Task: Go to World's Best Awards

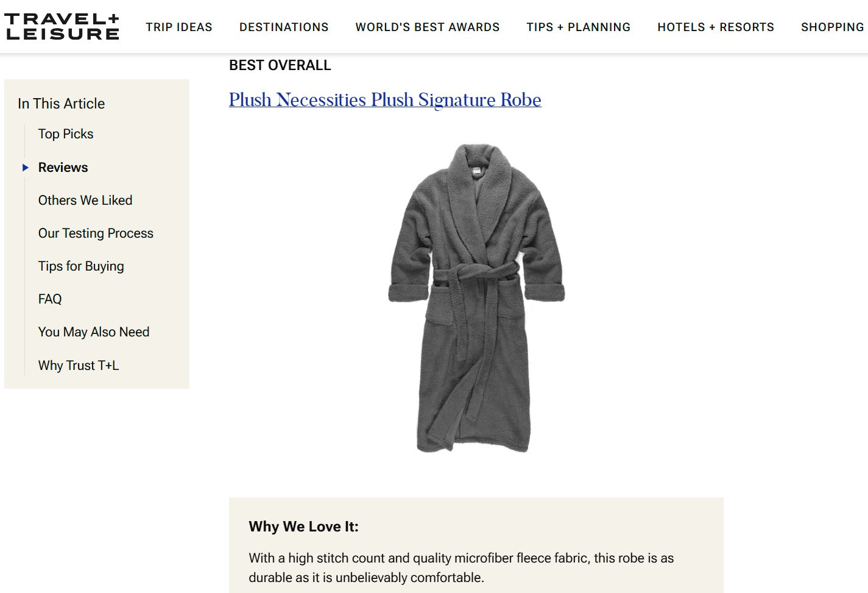Action: coord(428,27)
